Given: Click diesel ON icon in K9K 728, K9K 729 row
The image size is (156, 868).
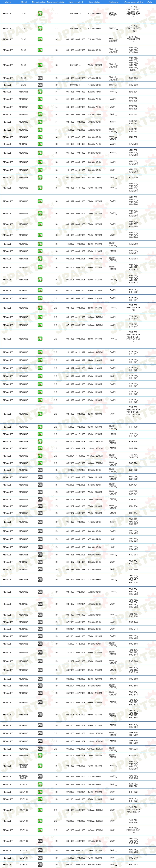Looking at the screenshot, I should [x=40, y=478].
